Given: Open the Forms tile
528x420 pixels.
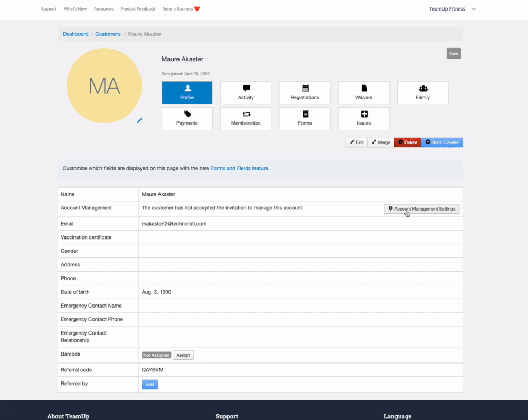Looking at the screenshot, I should (305, 119).
